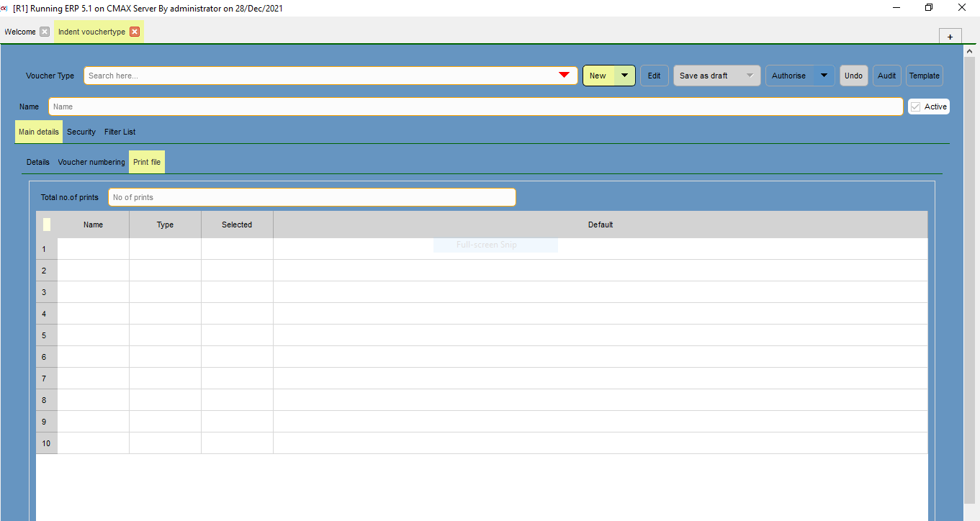980x521 pixels.
Task: Add a new tab with plus button
Action: [x=950, y=37]
